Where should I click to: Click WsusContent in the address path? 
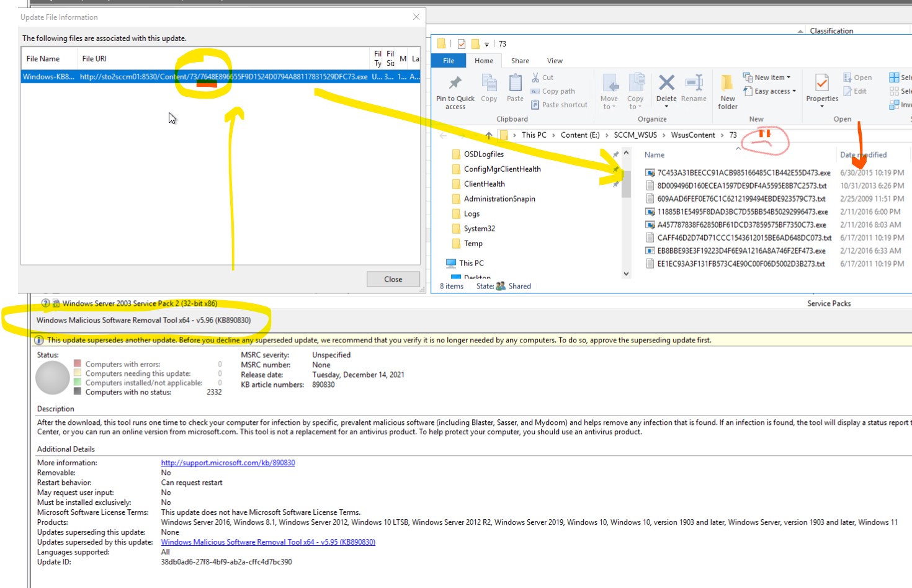pyautogui.click(x=693, y=135)
